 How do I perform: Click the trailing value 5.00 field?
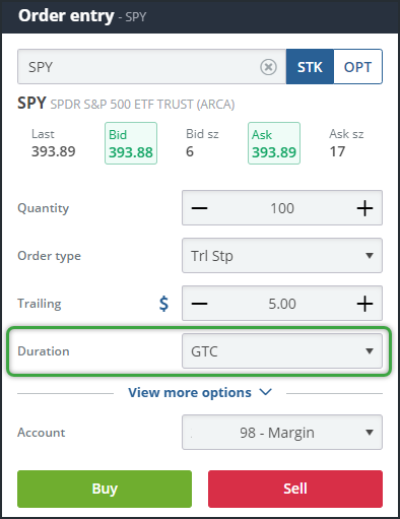(282, 304)
